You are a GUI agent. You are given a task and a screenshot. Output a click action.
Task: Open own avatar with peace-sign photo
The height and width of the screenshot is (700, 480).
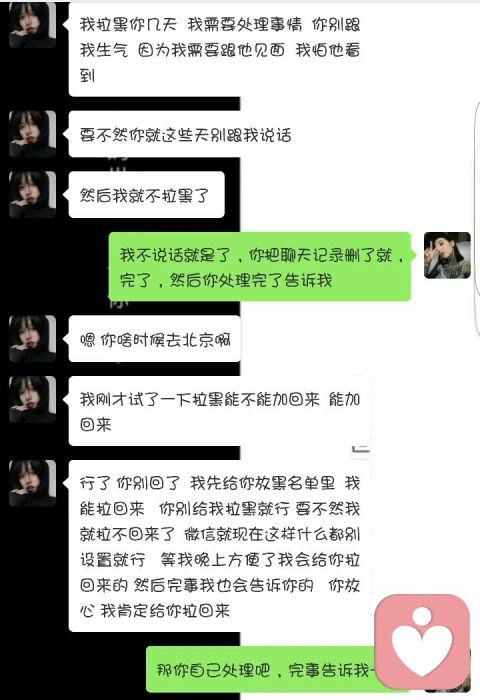point(447,255)
